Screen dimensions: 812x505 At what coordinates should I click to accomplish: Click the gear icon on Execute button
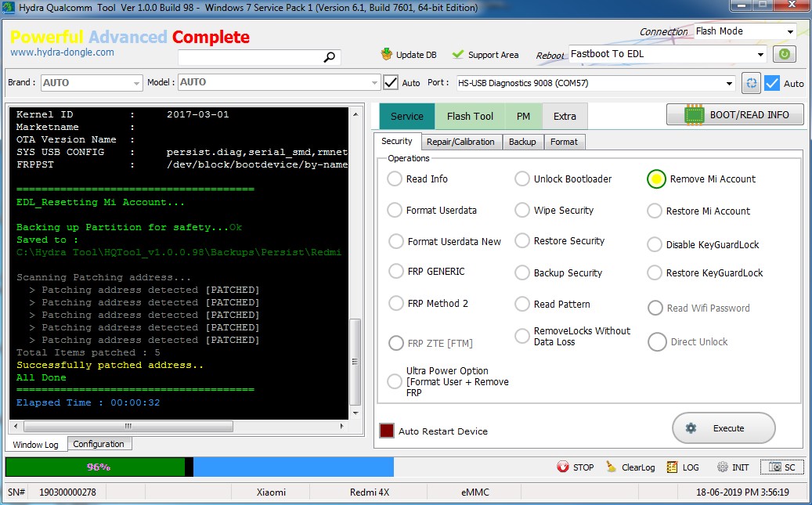tap(691, 428)
